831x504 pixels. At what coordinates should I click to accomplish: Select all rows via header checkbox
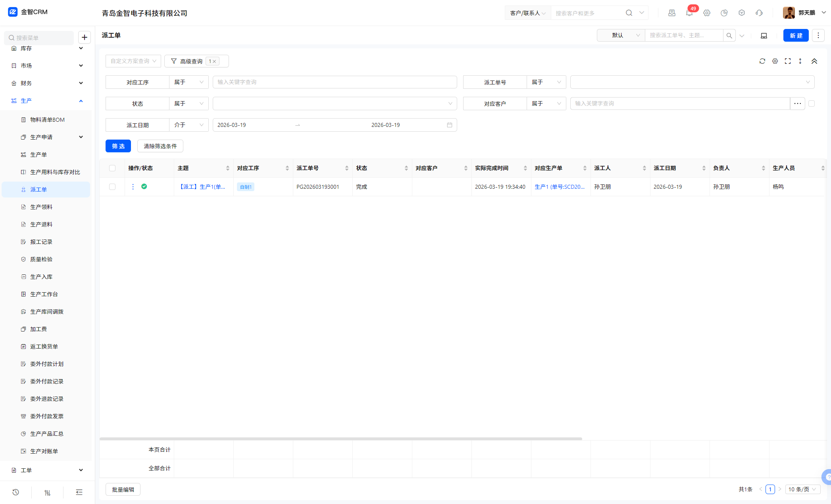coord(112,168)
